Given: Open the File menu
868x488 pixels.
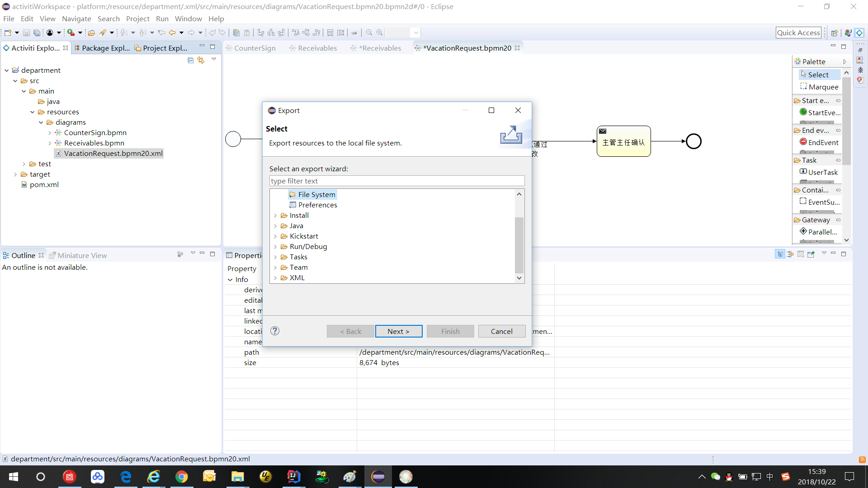Looking at the screenshot, I should 9,19.
